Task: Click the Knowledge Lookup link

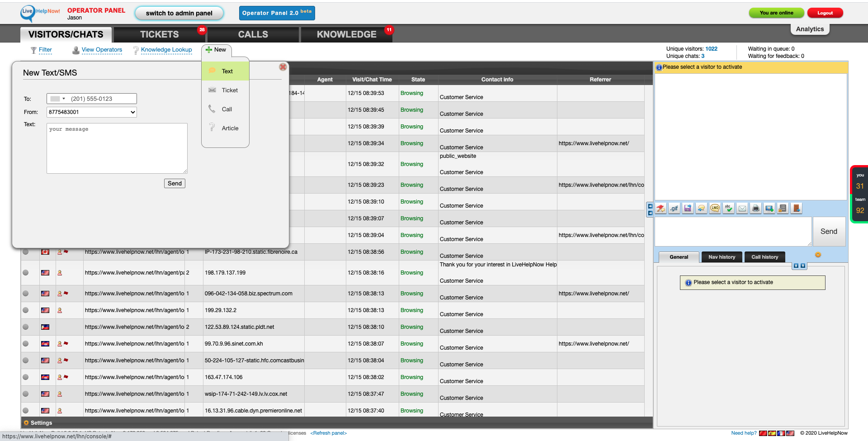Action: (x=166, y=50)
